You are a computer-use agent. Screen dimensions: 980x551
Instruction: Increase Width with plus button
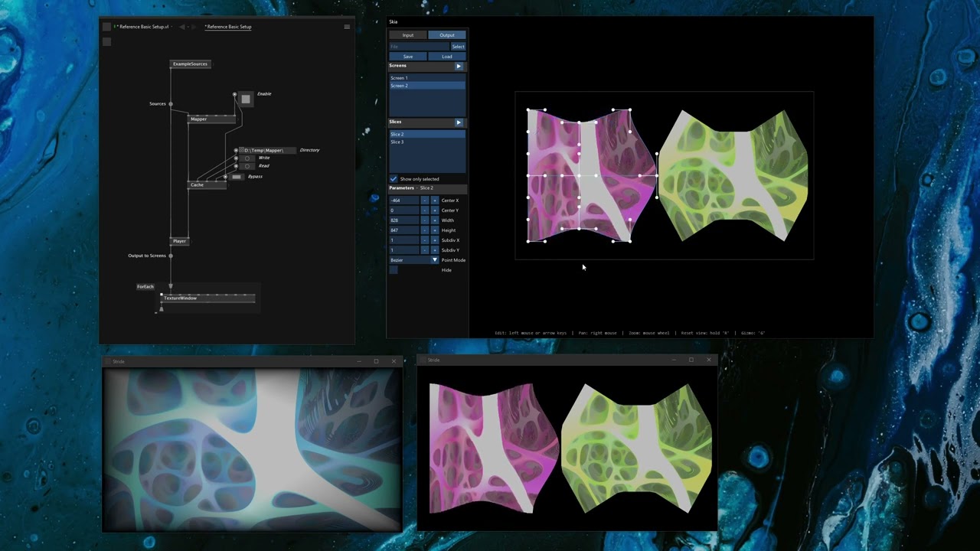[435, 220]
